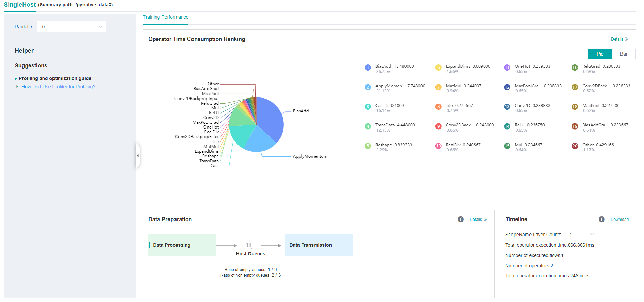The height and width of the screenshot is (302, 644).
Task: Toggle BiasAdd legend marker number 1
Action: pos(368,67)
